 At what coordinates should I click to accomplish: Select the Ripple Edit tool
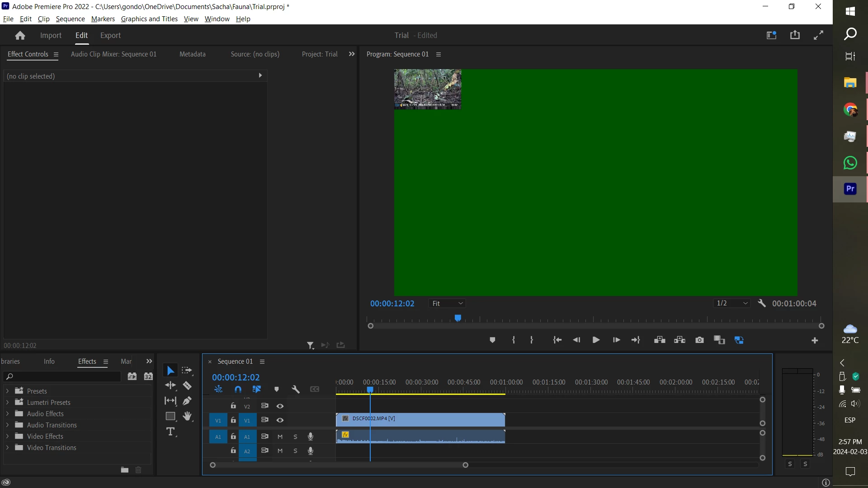(x=170, y=385)
